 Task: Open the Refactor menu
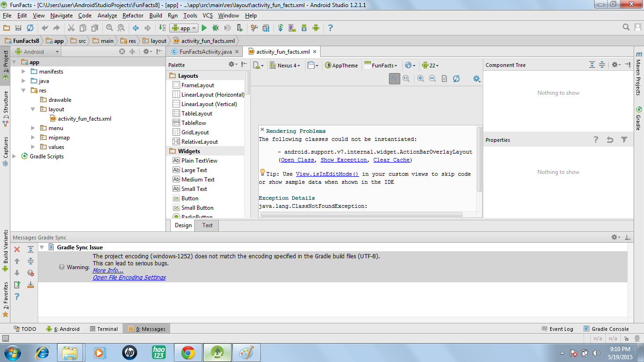coord(132,16)
